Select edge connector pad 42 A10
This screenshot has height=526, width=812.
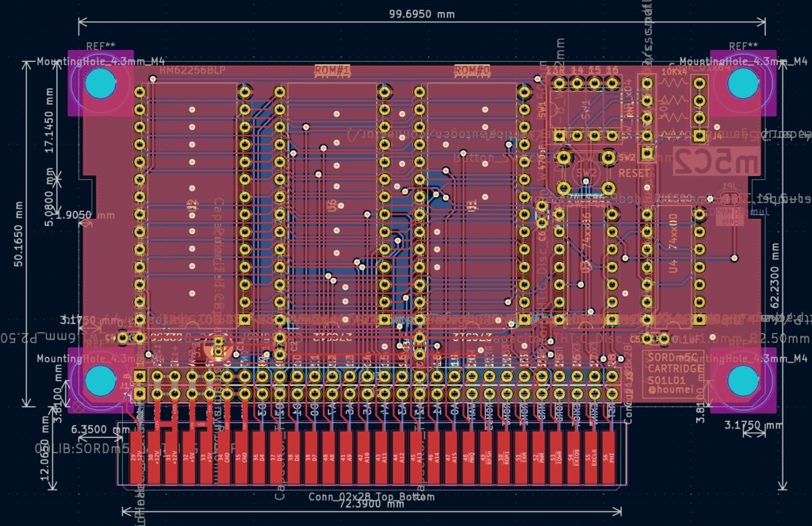[x=363, y=458]
